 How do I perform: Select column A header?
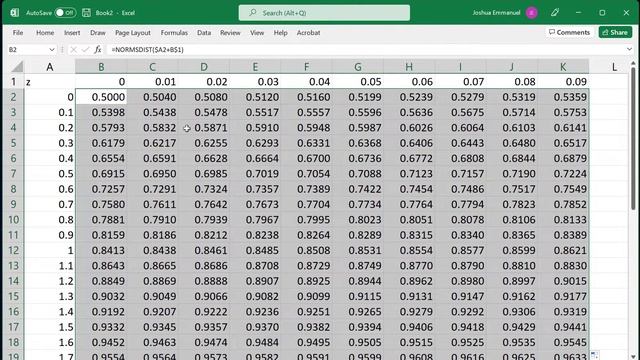point(50,67)
